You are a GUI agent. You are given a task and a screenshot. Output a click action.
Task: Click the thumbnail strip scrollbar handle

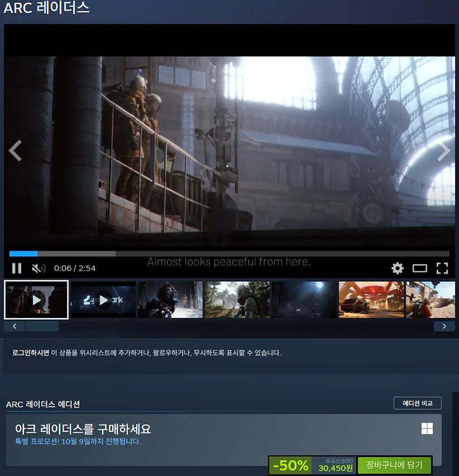click(x=42, y=326)
